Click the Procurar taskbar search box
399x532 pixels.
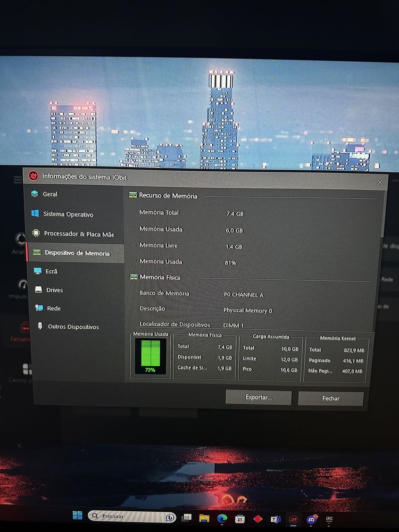[132, 516]
